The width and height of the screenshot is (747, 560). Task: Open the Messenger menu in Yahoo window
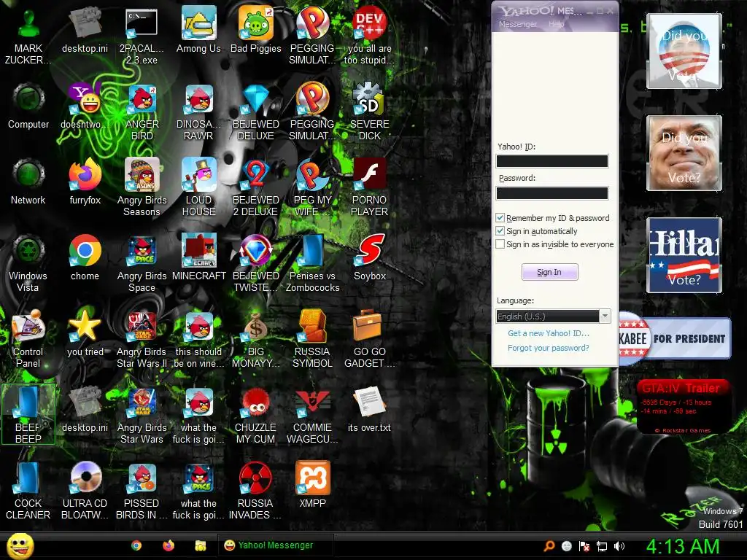(x=517, y=24)
